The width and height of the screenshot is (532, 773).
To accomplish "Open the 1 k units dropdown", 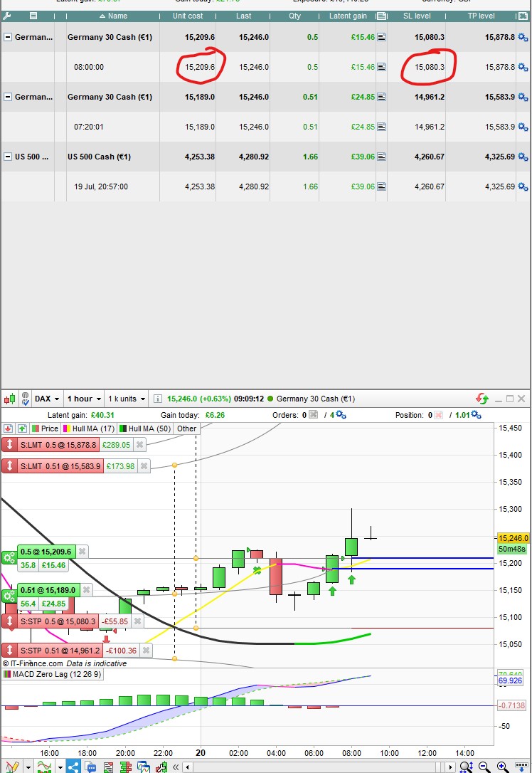I will pyautogui.click(x=127, y=399).
